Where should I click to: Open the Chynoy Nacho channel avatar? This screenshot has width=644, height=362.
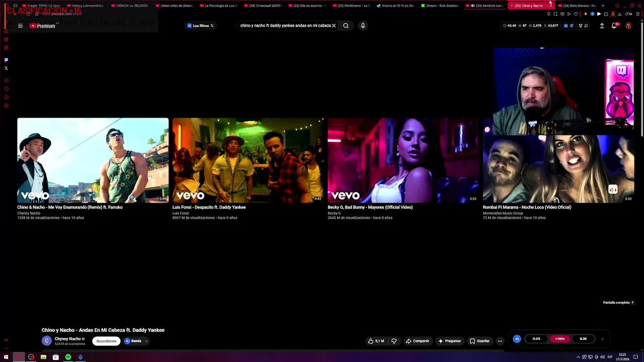46,341
